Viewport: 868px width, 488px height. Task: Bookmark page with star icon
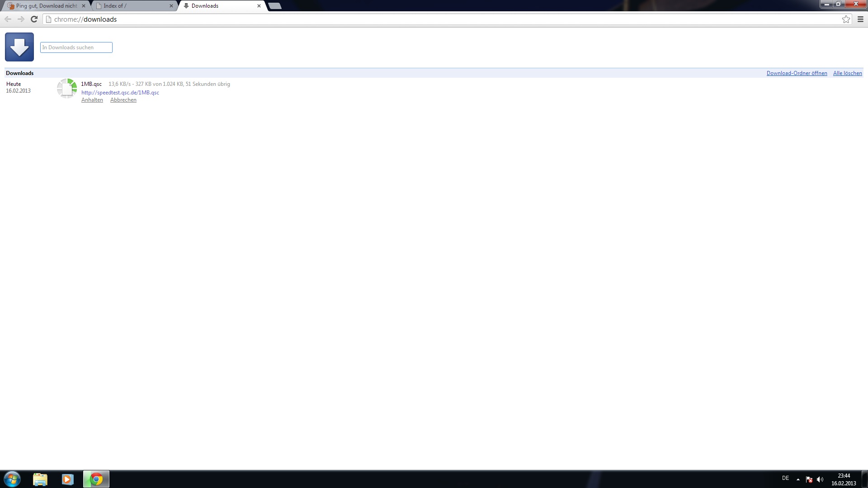coord(846,19)
